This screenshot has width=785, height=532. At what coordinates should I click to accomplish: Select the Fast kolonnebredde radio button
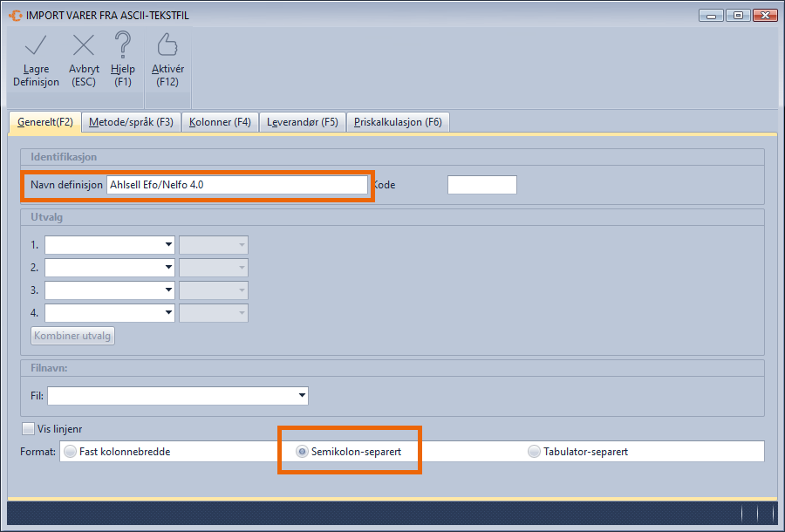(x=71, y=452)
